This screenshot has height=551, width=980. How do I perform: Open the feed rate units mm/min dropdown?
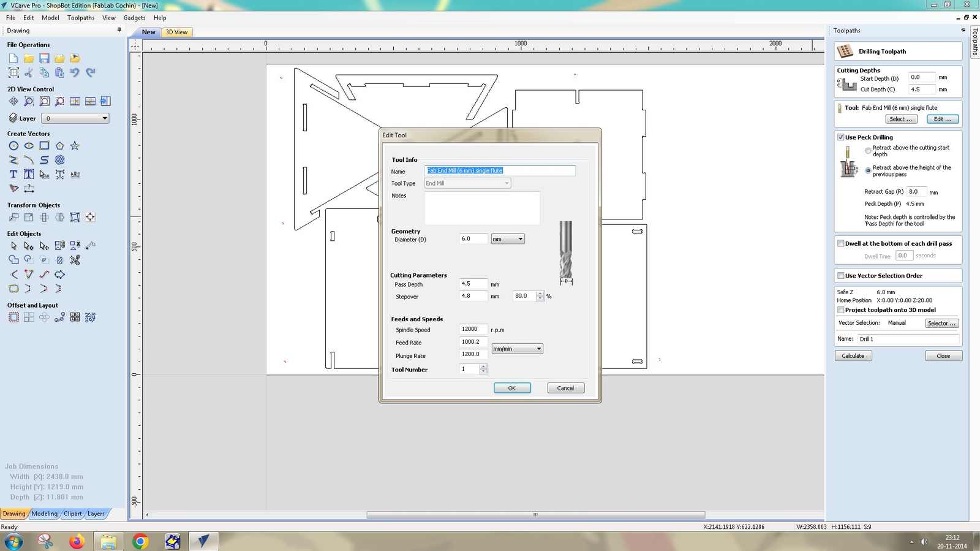(517, 349)
